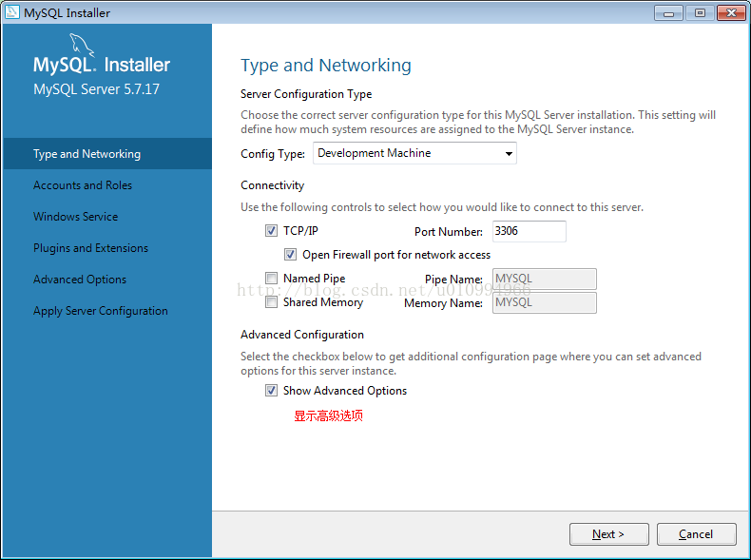Toggle Open Firewall port for network access
751x560 pixels.
point(291,255)
